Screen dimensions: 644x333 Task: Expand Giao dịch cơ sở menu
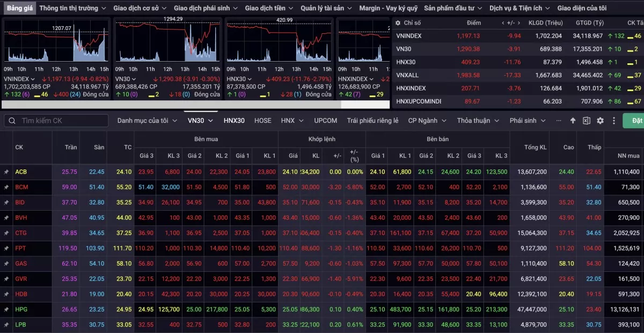140,8
